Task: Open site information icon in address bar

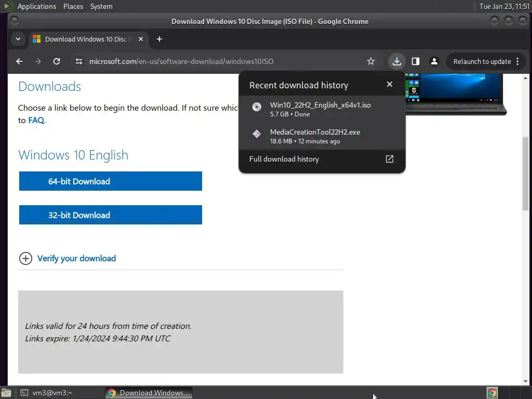Action: 79,61
